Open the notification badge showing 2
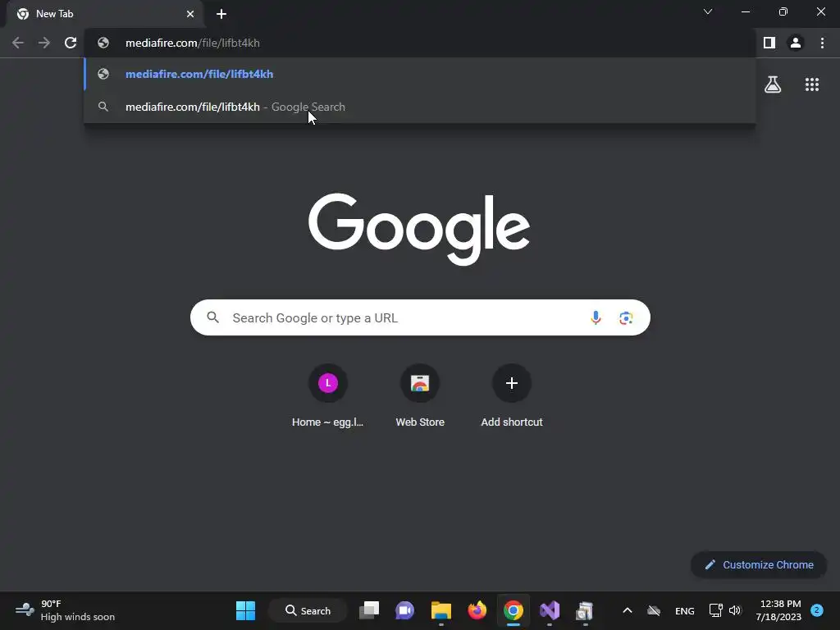The image size is (840, 630). (x=817, y=610)
